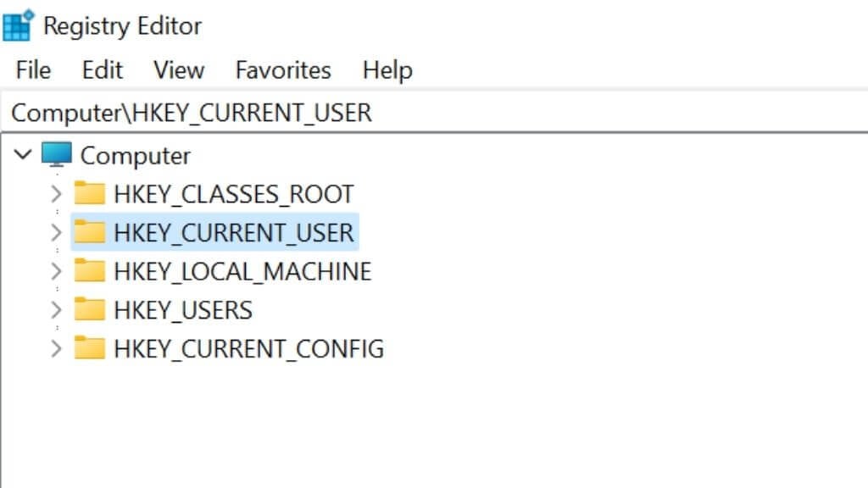Viewport: 868px width, 488px height.
Task: Click the Computer monitor icon
Action: click(57, 155)
